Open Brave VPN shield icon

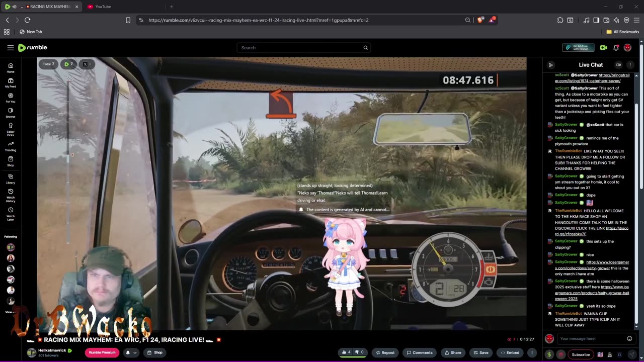(x=626, y=20)
